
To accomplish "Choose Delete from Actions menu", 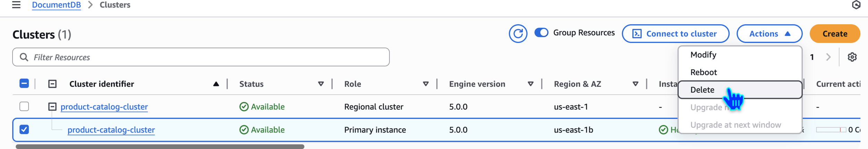I will click(740, 90).
